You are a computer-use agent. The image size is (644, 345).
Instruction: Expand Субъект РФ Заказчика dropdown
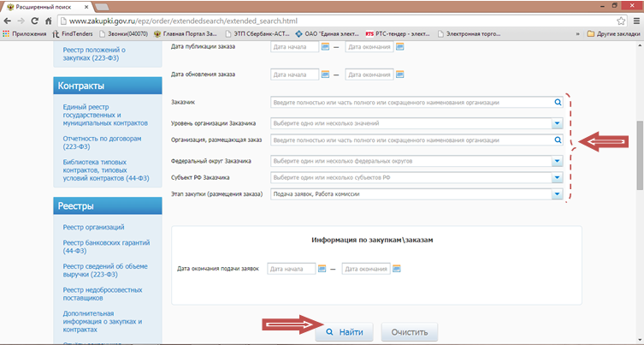tap(557, 177)
